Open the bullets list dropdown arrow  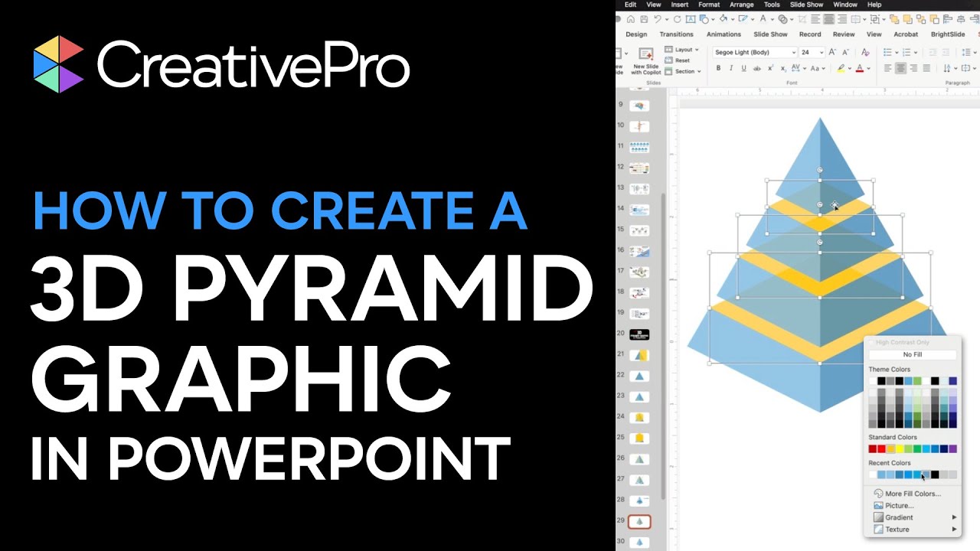897,52
